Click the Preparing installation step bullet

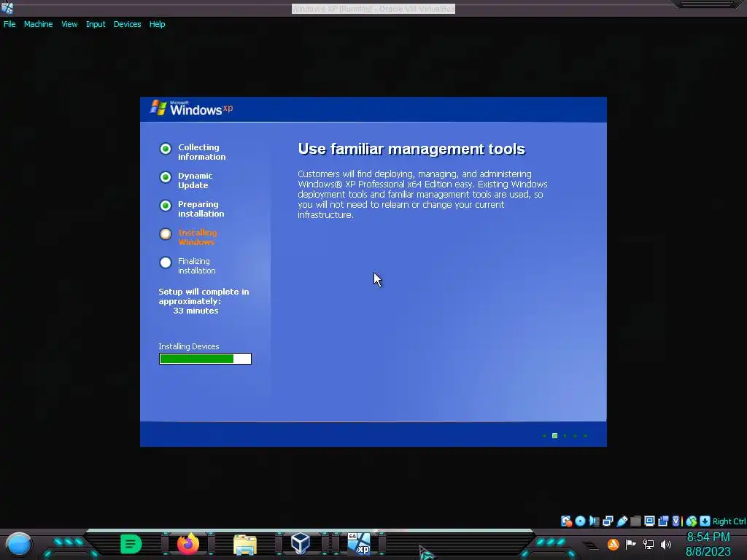(x=166, y=206)
